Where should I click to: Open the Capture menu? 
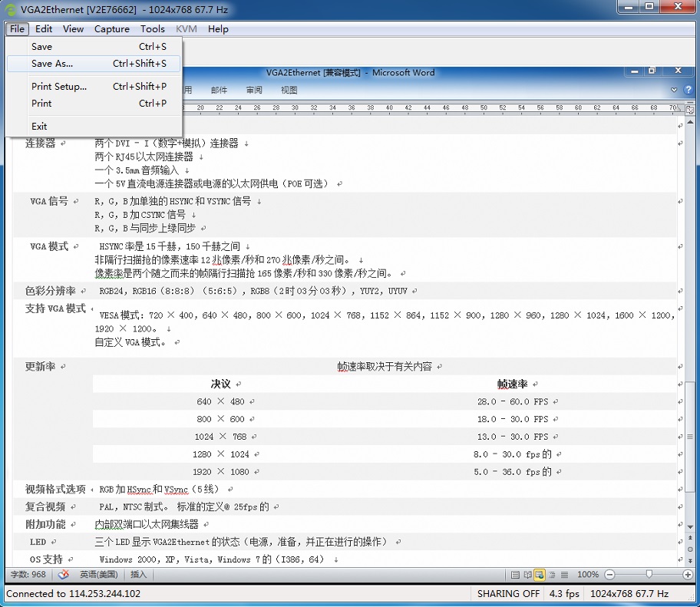coord(112,29)
